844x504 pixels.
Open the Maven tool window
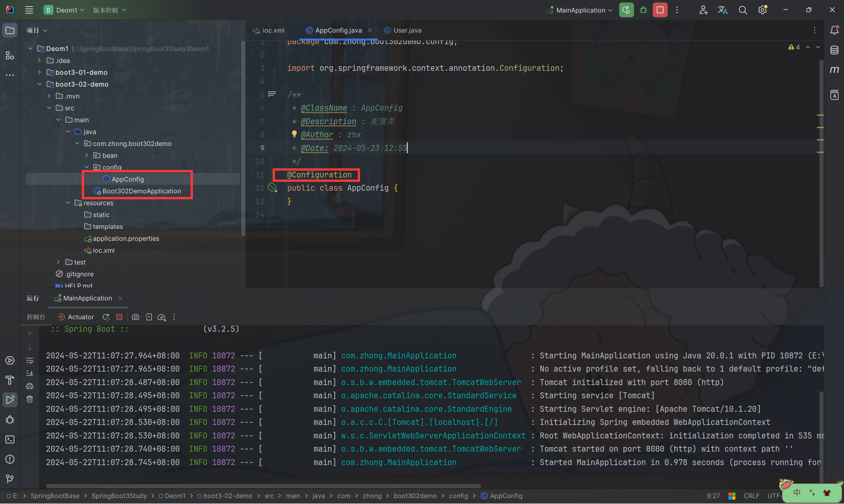click(834, 70)
